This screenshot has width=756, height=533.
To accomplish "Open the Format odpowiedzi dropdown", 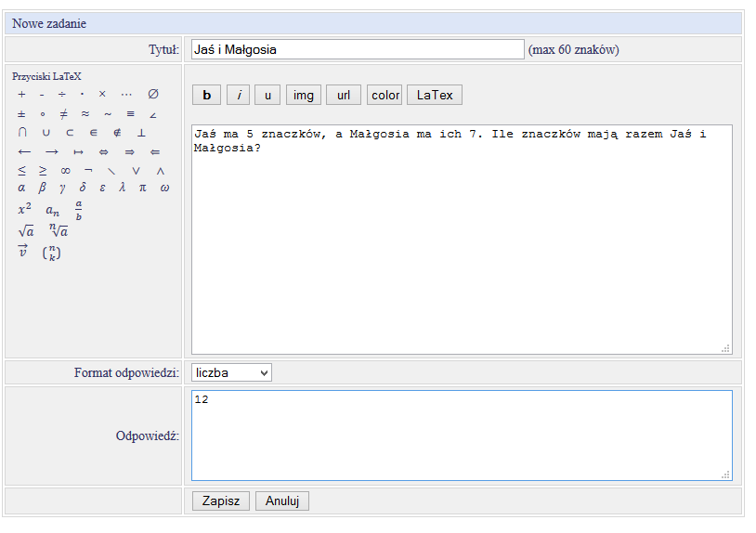I will click(231, 372).
